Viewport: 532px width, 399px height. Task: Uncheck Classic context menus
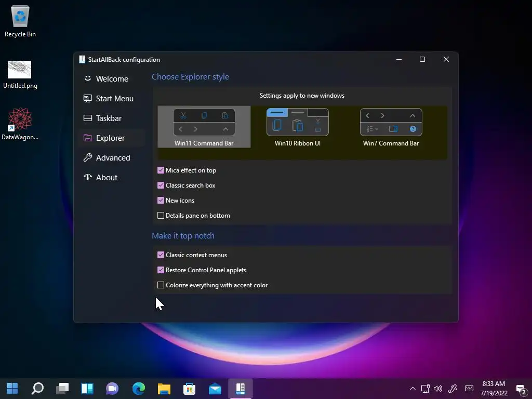coord(161,255)
